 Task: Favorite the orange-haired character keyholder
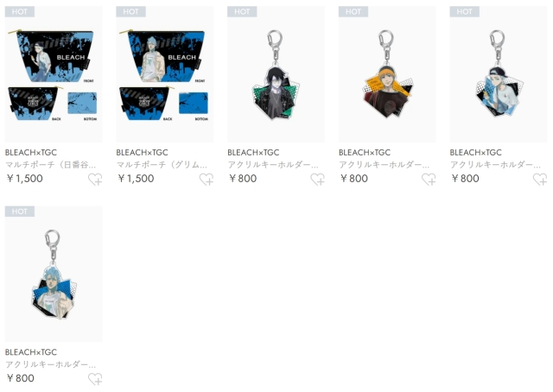pyautogui.click(x=429, y=180)
